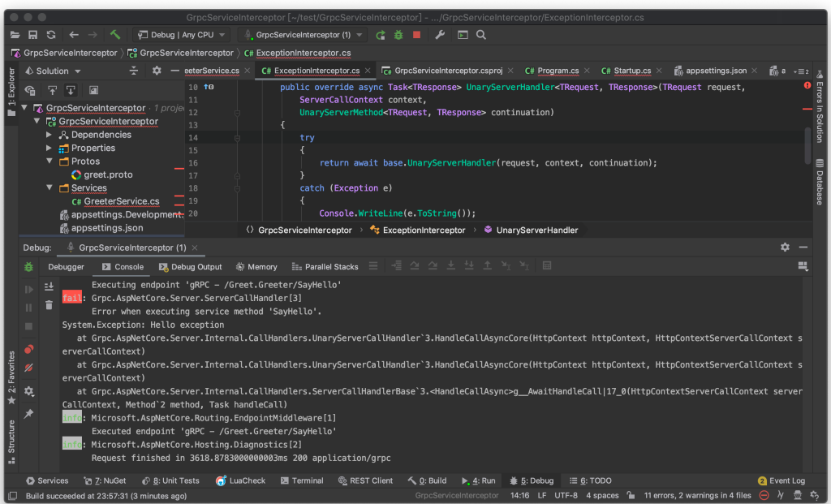Click the errors and warnings summary in the status bar
This screenshot has height=504, width=831.
pyautogui.click(x=697, y=496)
